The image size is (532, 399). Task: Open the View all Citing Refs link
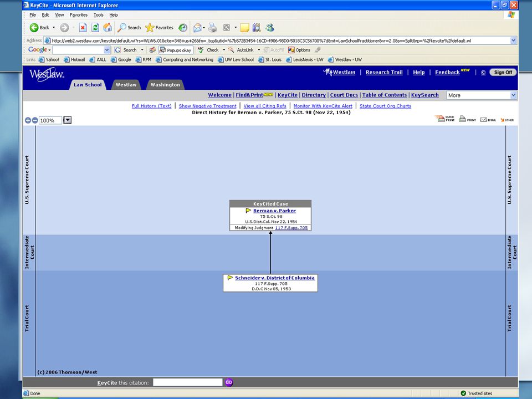265,106
